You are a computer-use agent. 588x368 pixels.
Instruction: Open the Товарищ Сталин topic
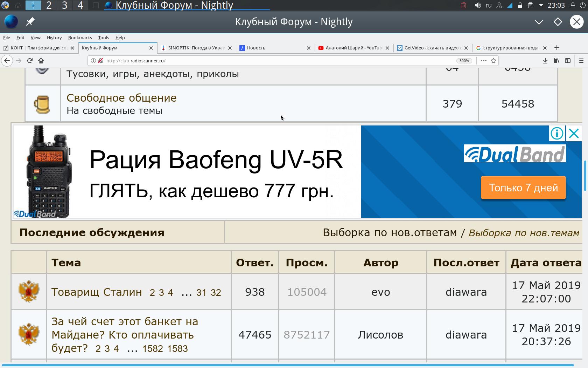[x=97, y=292]
